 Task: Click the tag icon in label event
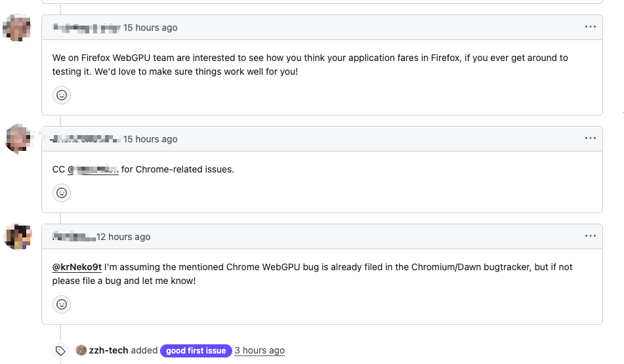click(60, 351)
